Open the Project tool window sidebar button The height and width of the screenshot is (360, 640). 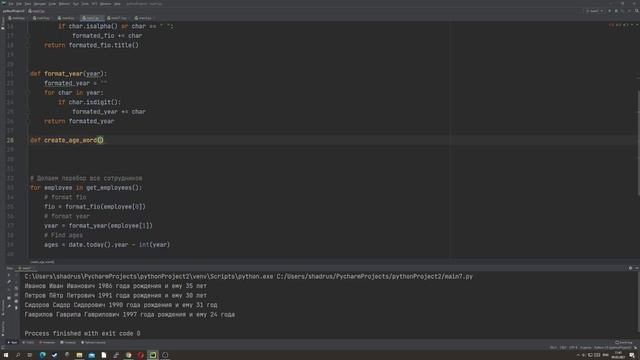2,24
